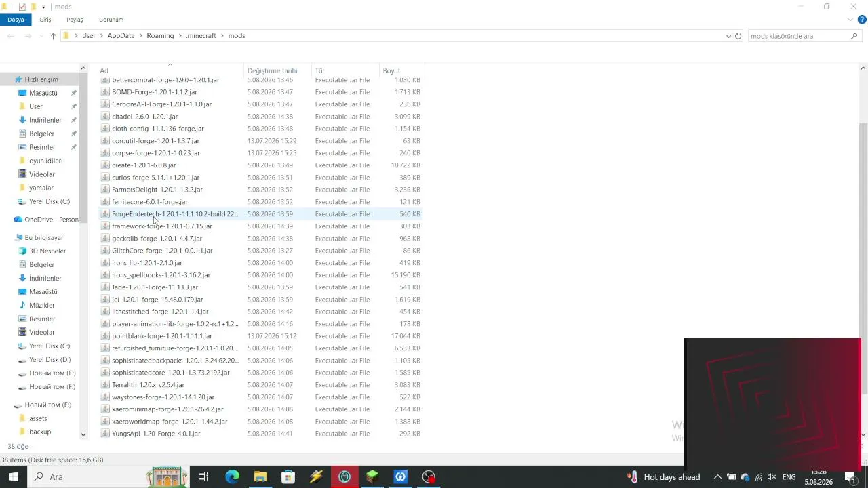The width and height of the screenshot is (868, 488).
Task: Open the recent locations dropdown beside the forward arrow
Action: tap(41, 36)
